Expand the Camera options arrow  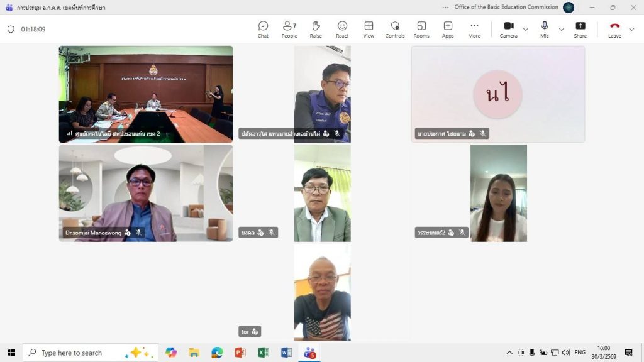526,30
